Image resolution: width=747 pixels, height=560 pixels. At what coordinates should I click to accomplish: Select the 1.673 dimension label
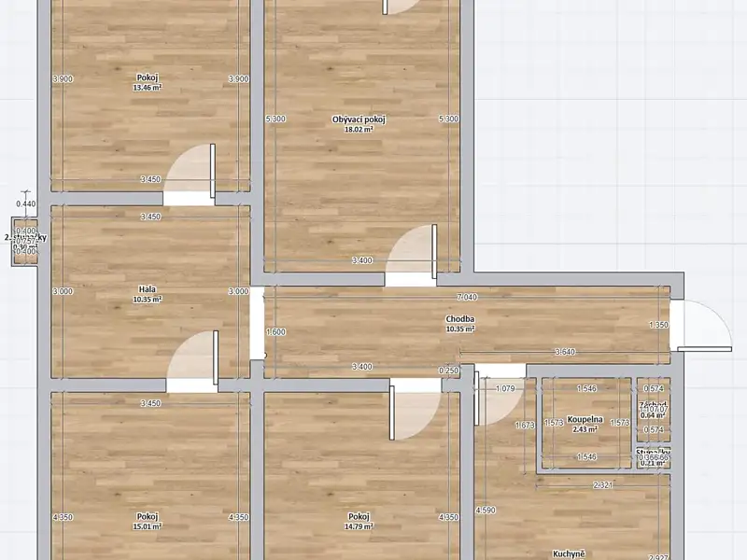[525, 426]
